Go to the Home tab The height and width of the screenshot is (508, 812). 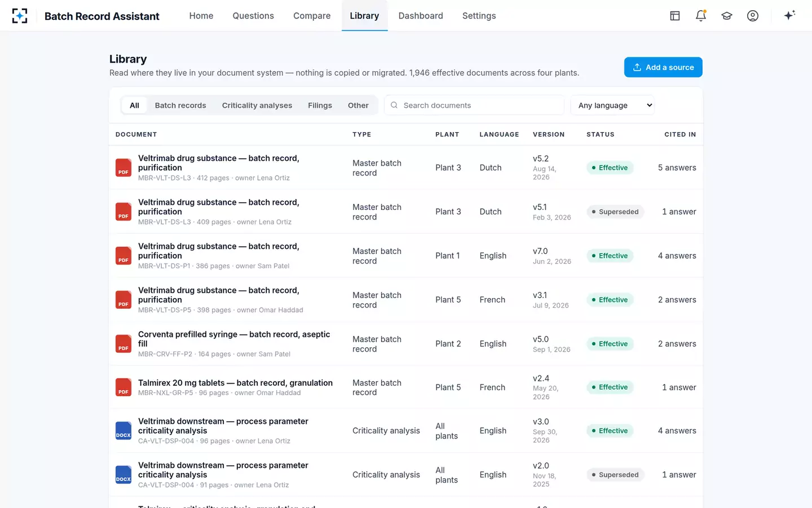(201, 16)
